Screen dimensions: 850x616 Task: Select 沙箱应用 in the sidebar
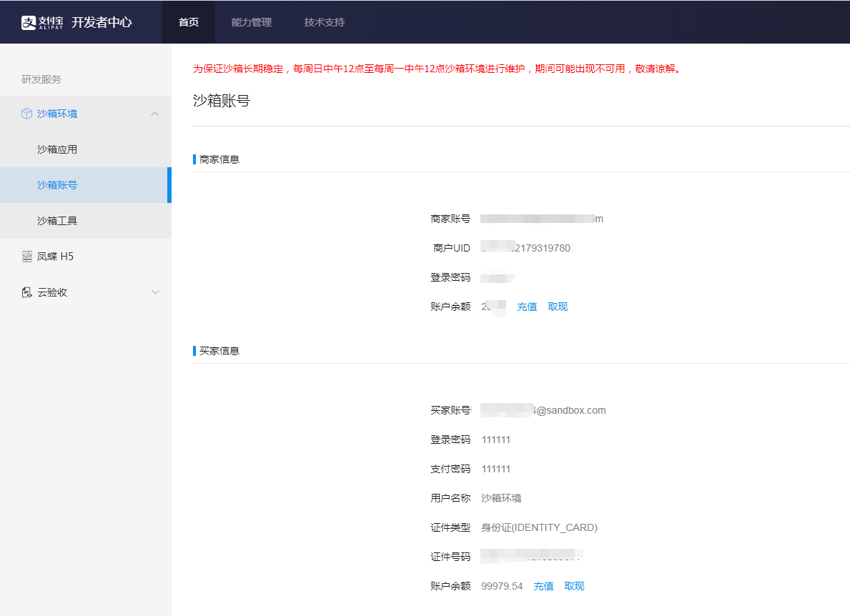click(x=86, y=149)
